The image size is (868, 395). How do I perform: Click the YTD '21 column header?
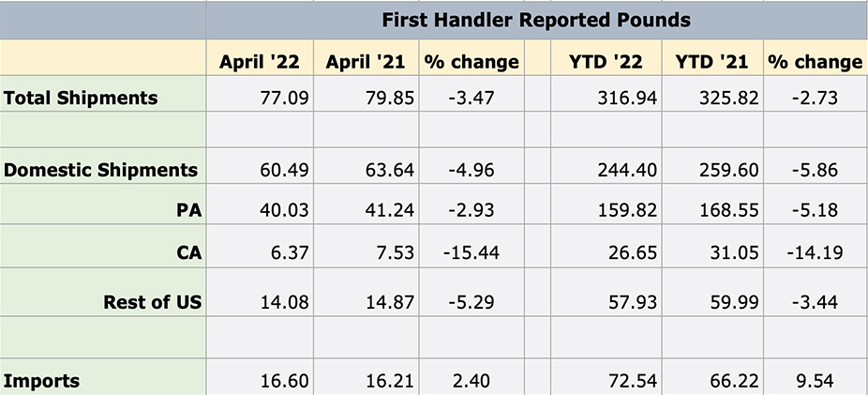click(711, 62)
